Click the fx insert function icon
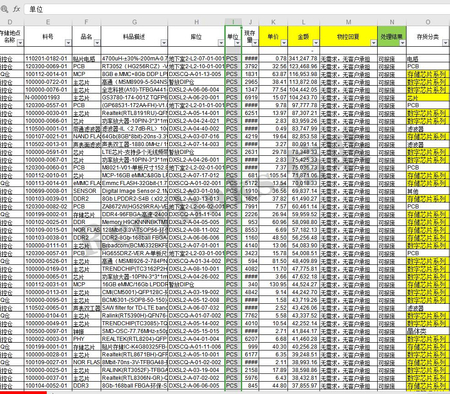 coord(16,9)
